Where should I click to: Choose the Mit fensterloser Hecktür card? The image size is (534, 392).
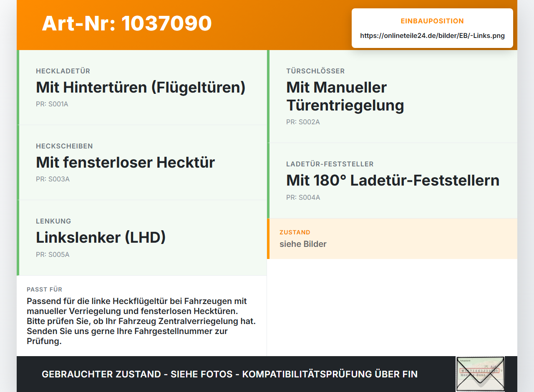tap(142, 163)
